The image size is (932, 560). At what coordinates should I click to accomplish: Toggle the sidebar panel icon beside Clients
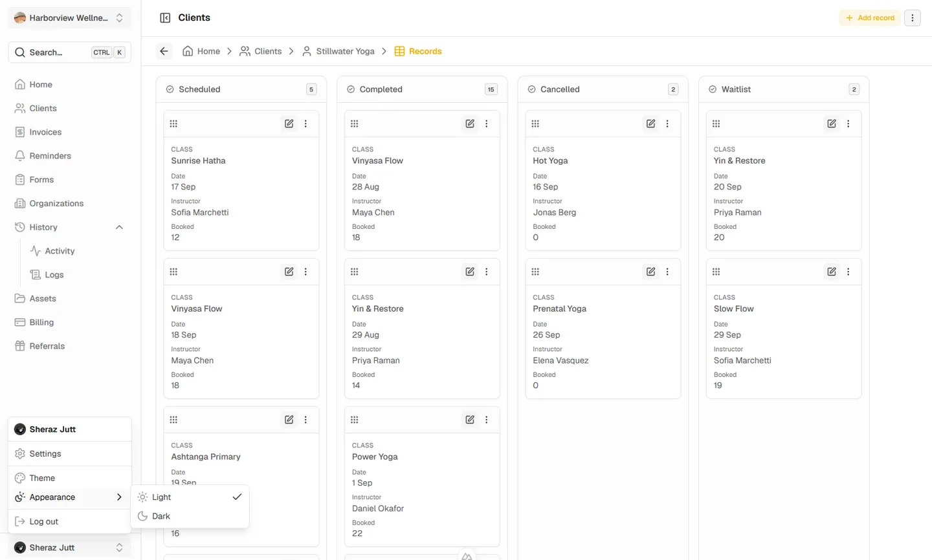pos(165,17)
